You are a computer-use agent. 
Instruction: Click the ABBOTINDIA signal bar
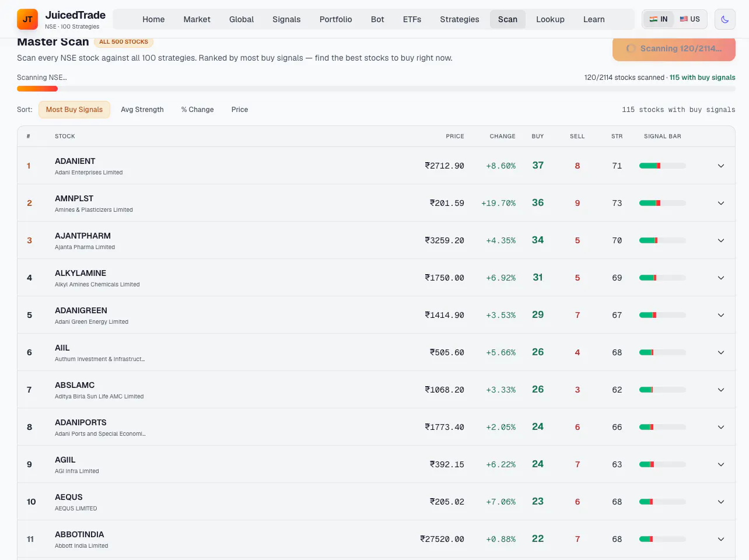[x=663, y=539]
